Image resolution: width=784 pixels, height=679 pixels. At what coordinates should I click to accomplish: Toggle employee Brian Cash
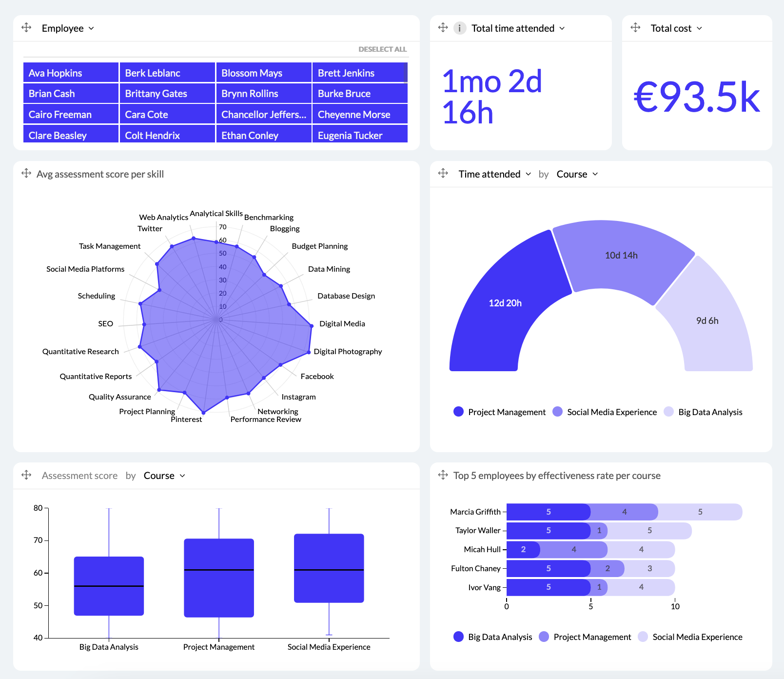point(71,93)
